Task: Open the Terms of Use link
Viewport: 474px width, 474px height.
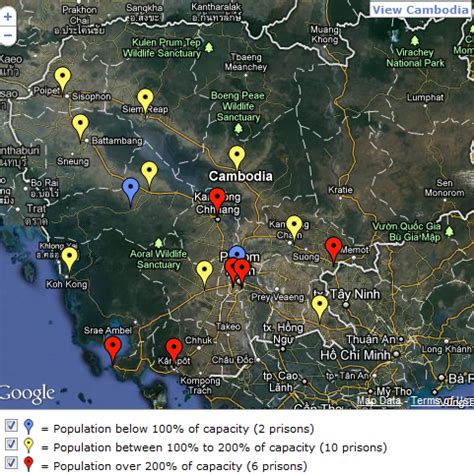Action: point(442,400)
